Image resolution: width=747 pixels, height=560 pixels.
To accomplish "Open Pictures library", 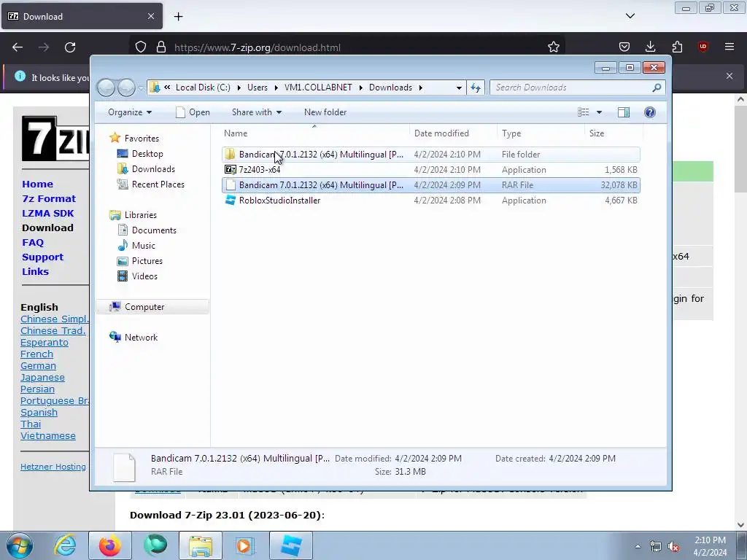I will pyautogui.click(x=147, y=261).
